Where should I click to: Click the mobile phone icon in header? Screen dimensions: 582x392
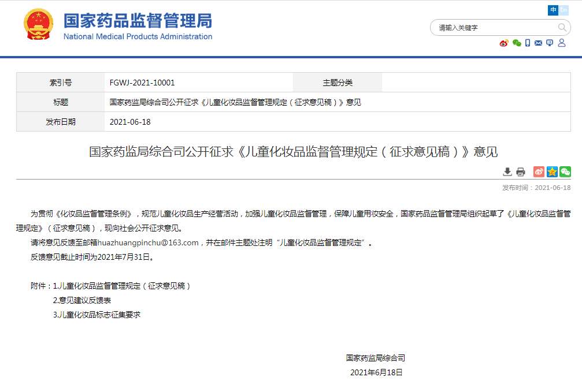pyautogui.click(x=528, y=43)
